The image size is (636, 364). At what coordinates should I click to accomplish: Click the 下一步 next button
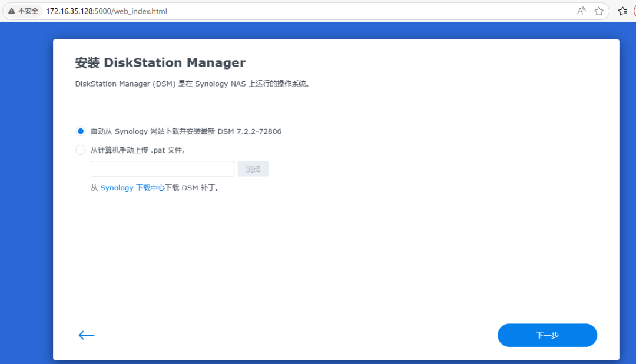click(547, 335)
